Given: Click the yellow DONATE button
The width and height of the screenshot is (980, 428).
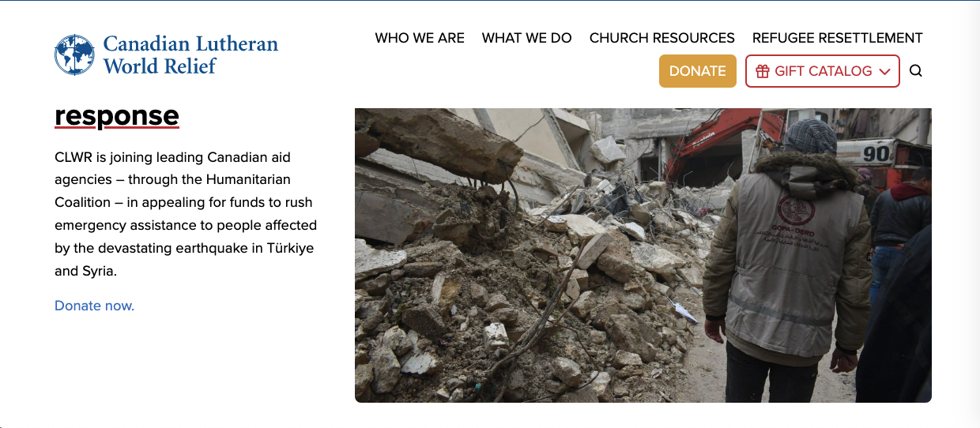Looking at the screenshot, I should point(698,71).
